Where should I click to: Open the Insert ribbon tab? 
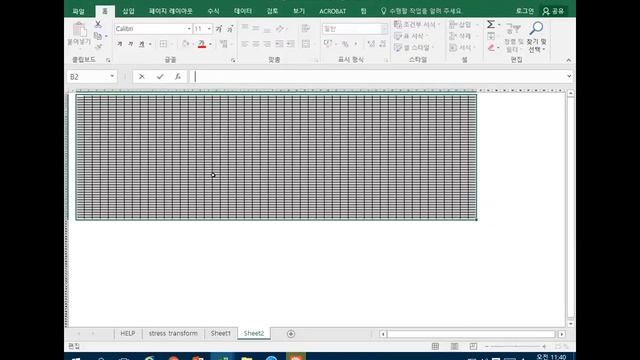129,11
